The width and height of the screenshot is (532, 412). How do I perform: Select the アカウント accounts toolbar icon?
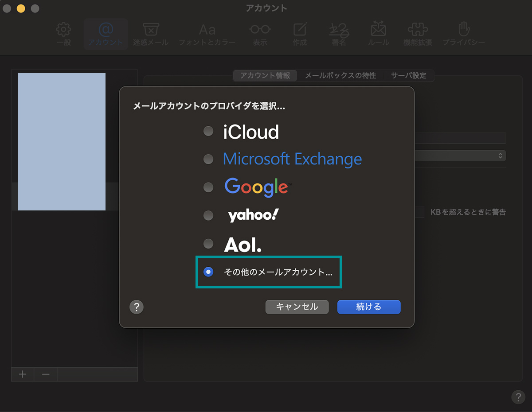click(106, 35)
